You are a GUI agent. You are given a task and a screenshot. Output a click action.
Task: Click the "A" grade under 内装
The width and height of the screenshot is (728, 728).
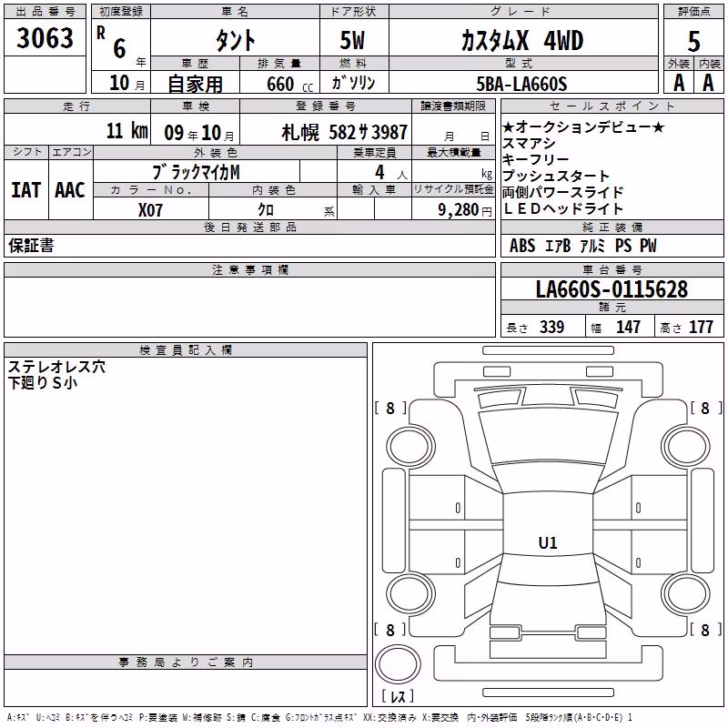click(x=708, y=83)
